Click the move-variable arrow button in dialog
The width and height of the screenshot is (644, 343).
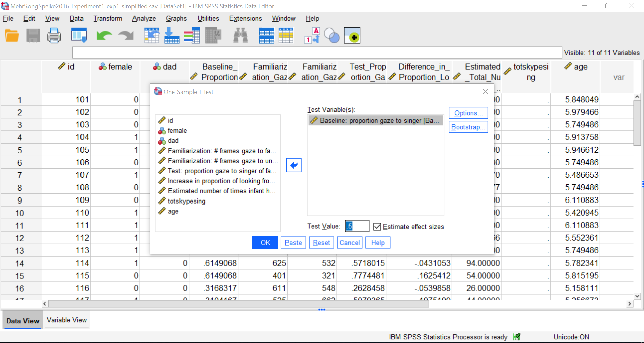coord(294,165)
